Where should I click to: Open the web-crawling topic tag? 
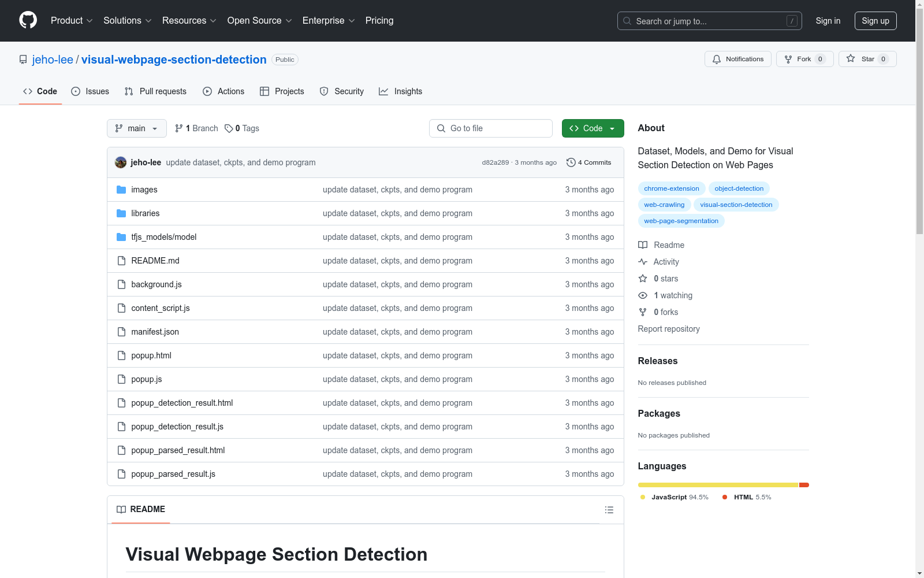[664, 205]
